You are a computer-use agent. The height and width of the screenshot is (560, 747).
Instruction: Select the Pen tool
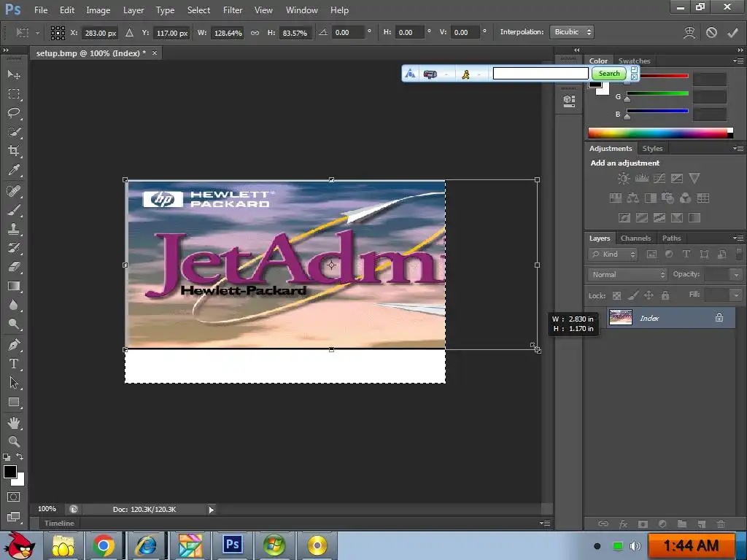click(x=14, y=345)
